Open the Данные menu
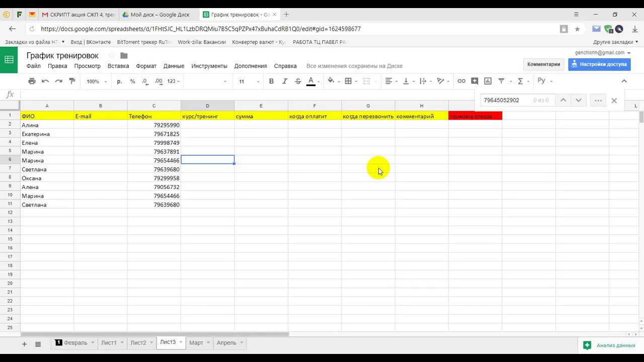Screen dimensions: 644x362 (x=174, y=66)
